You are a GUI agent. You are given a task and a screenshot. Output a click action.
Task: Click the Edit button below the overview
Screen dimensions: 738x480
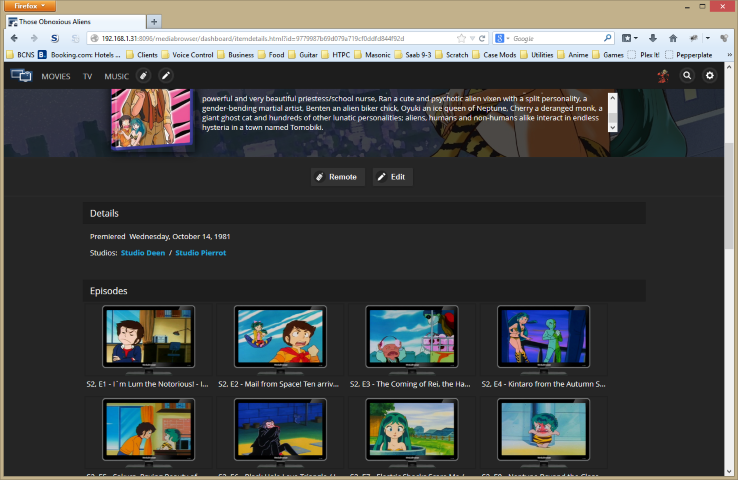tap(393, 177)
